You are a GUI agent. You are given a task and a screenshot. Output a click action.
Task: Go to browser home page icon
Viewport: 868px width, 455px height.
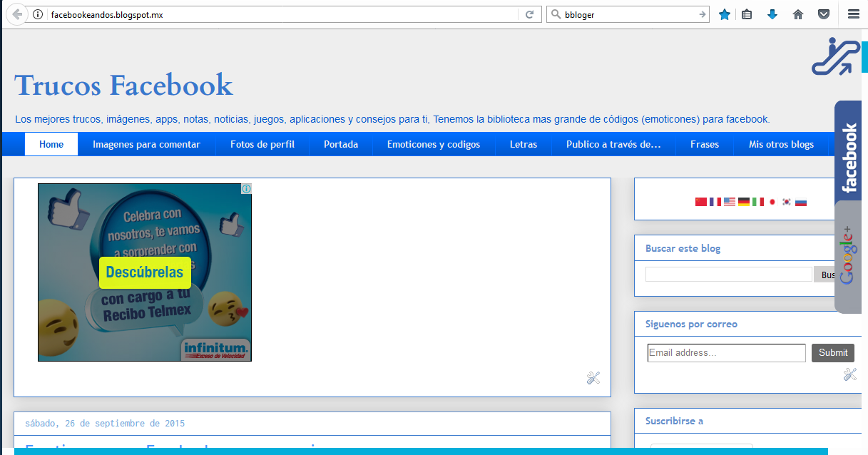tap(798, 14)
